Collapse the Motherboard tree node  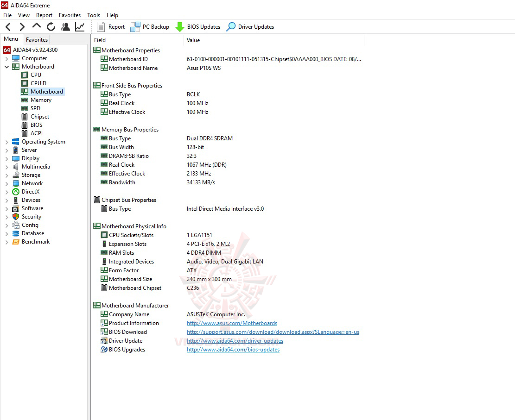click(6, 67)
